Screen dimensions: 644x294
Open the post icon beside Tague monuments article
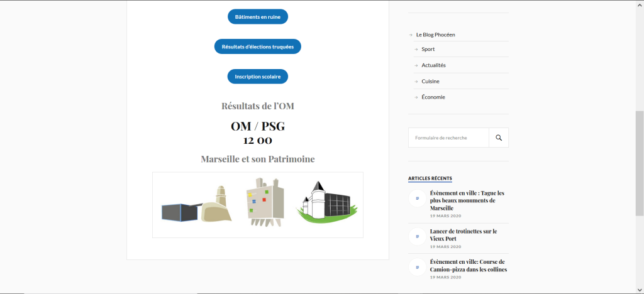coord(418,198)
